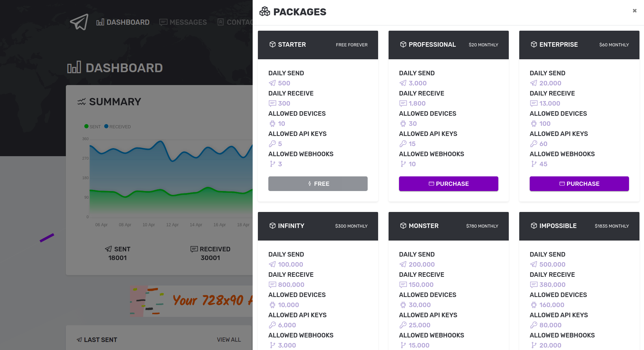644x350 pixels.
Task: Click the key icon beside Monster's 25,000
Action: 403,325
